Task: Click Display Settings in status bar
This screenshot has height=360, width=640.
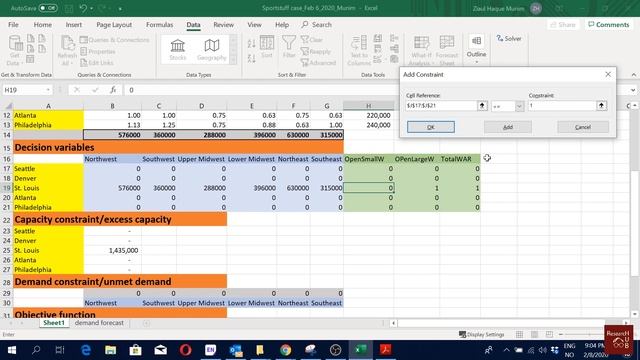Action: point(481,334)
